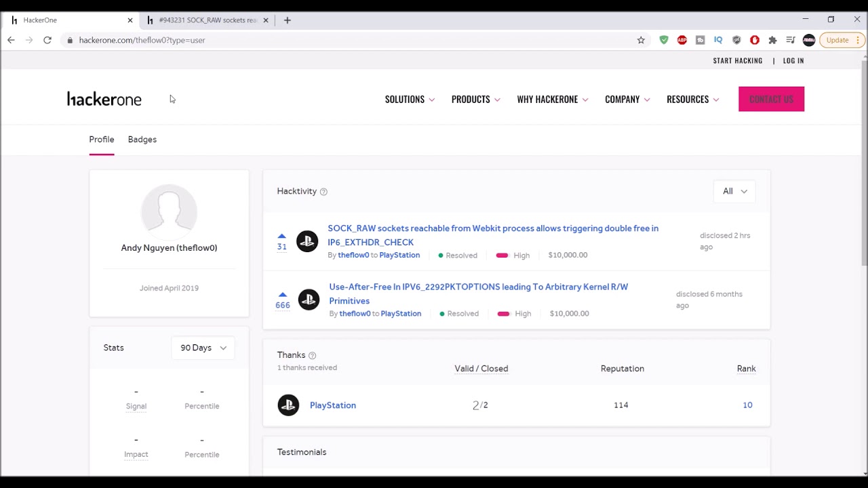The height and width of the screenshot is (488, 868).
Task: Click theflow0 link under SOCK_RAW report
Action: pos(353,256)
